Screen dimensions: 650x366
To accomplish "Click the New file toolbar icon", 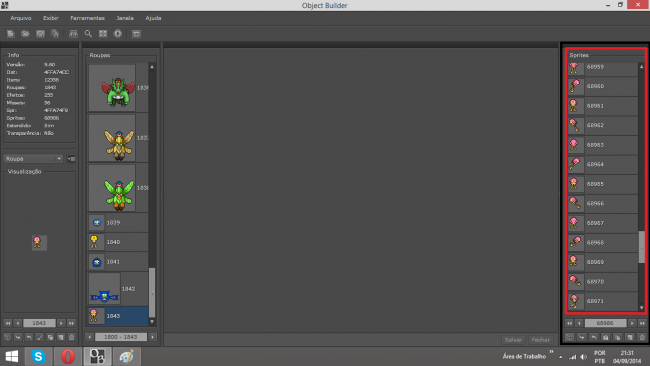I will tap(10, 34).
